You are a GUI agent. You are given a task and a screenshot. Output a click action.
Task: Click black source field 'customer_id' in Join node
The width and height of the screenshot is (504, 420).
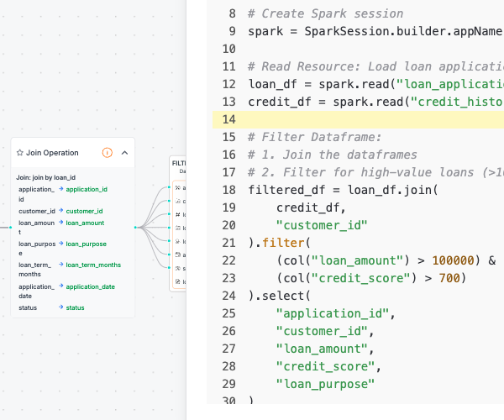(37, 211)
